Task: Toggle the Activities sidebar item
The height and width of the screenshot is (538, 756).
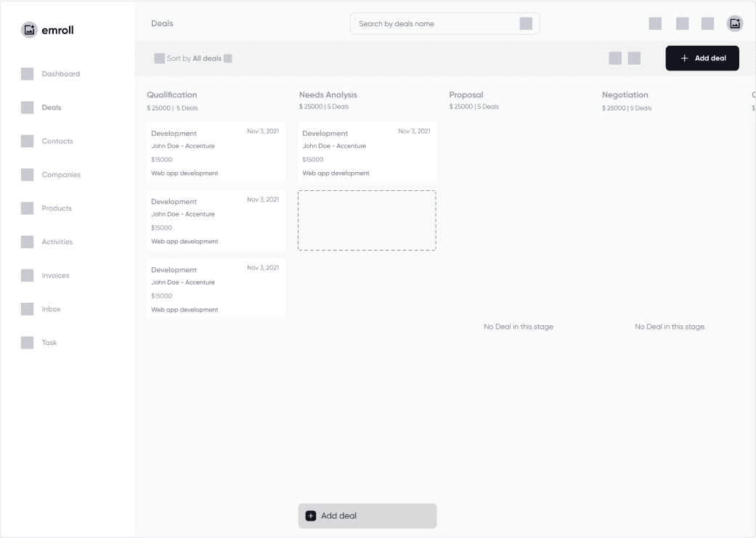Action: coord(27,242)
